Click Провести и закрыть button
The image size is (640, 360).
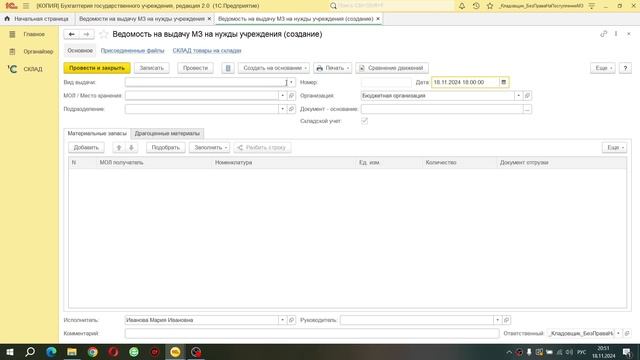(x=97, y=68)
